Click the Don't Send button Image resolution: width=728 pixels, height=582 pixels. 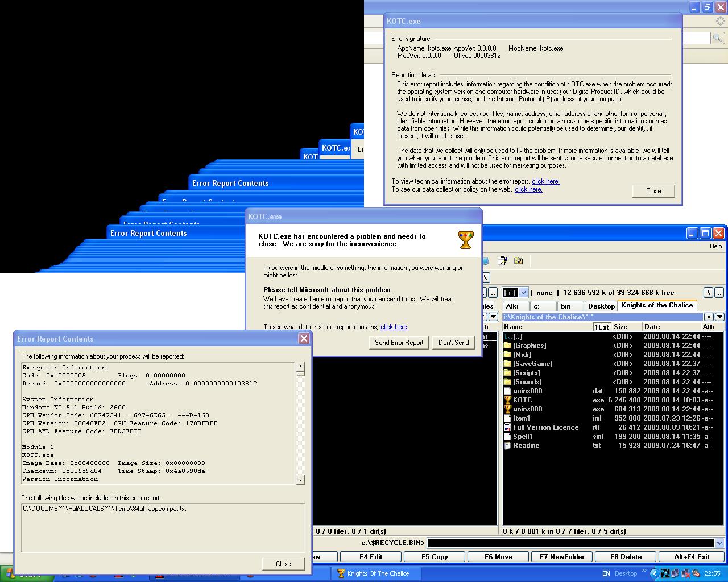(454, 343)
